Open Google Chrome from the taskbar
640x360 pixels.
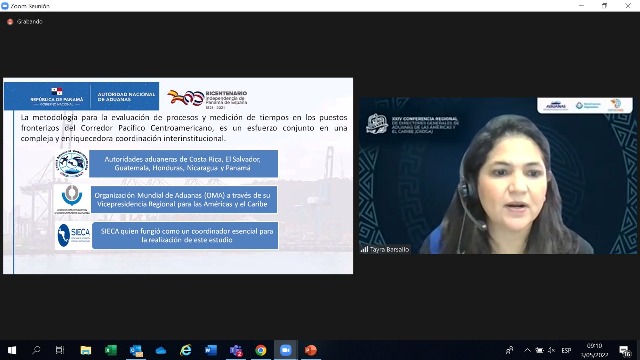click(x=260, y=350)
